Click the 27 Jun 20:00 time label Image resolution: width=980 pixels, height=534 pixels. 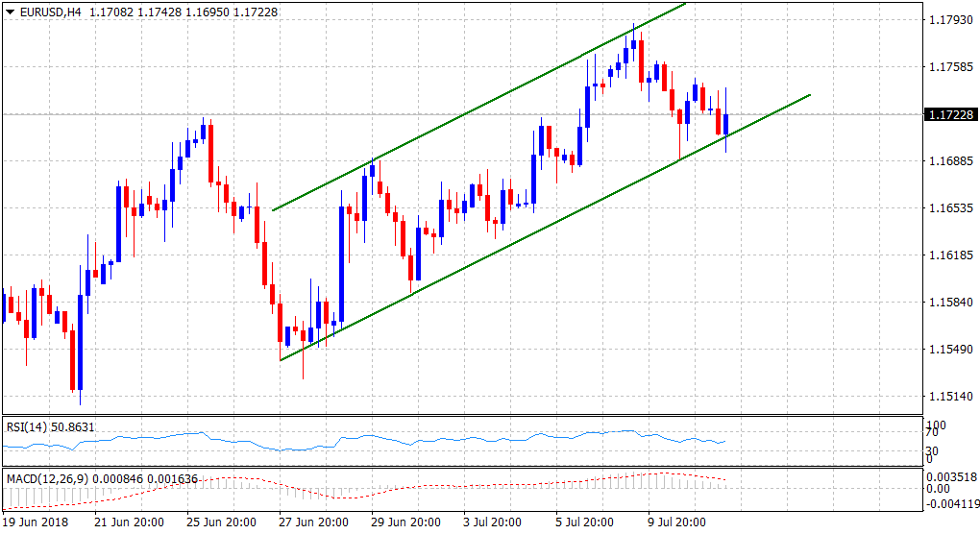coord(313,522)
